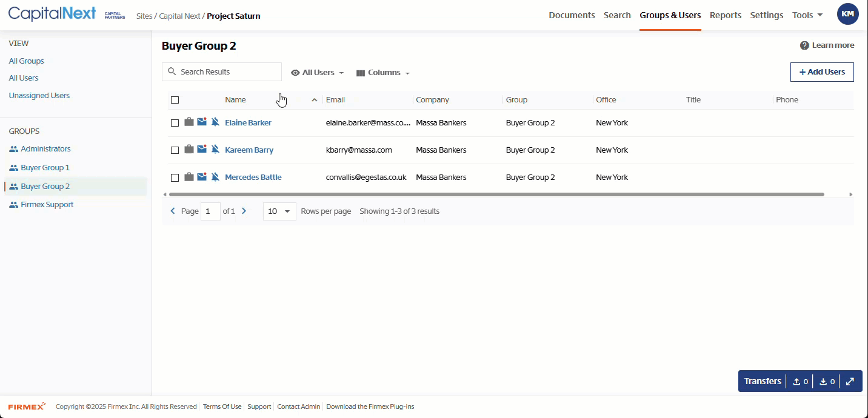Click the kbarry@massa.com email cell

coord(359,150)
